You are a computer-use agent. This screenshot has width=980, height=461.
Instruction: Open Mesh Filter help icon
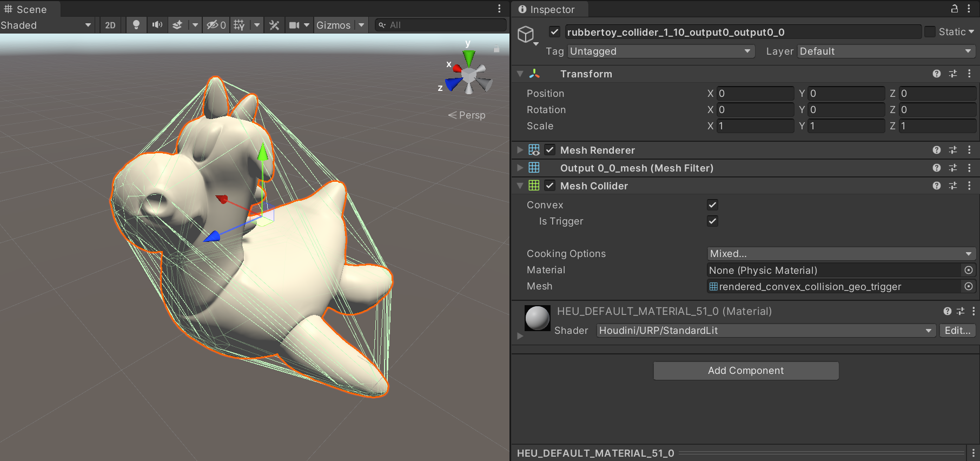tap(937, 168)
